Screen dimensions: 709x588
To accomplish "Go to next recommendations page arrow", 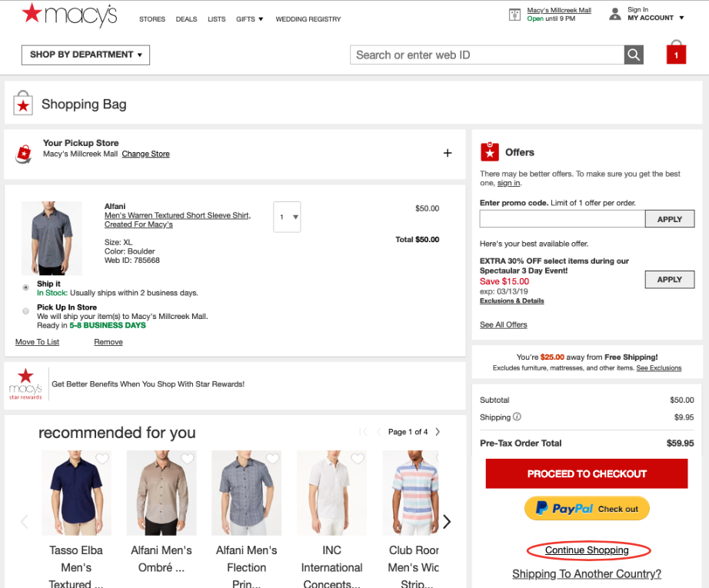I will point(438,432).
